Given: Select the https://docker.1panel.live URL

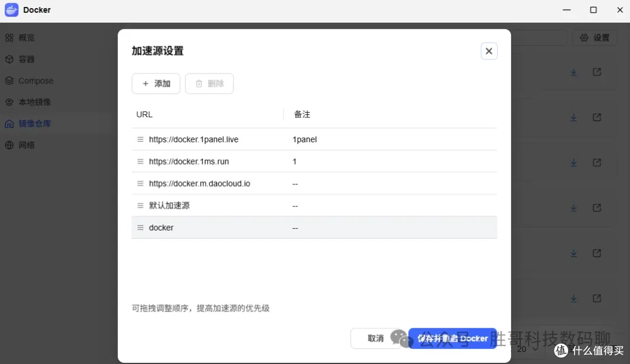Looking at the screenshot, I should pyautogui.click(x=194, y=139).
